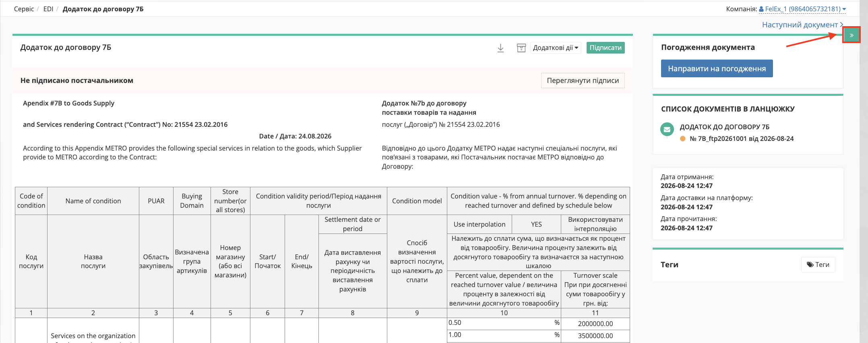Collapse sidebar with double-chevron button
The image size is (868, 343).
[x=851, y=35]
